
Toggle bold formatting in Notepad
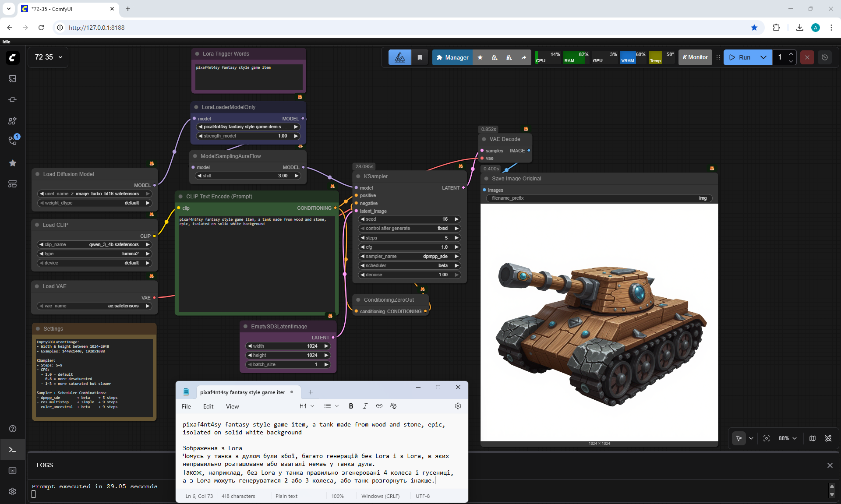(x=351, y=406)
